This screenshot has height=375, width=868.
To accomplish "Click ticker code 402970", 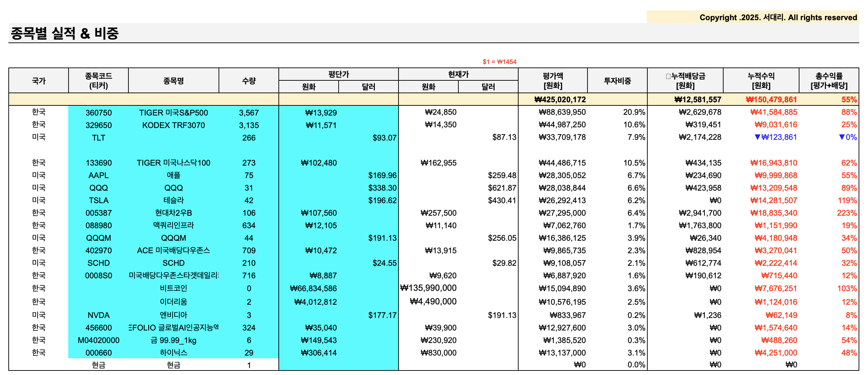I will pyautogui.click(x=98, y=250).
